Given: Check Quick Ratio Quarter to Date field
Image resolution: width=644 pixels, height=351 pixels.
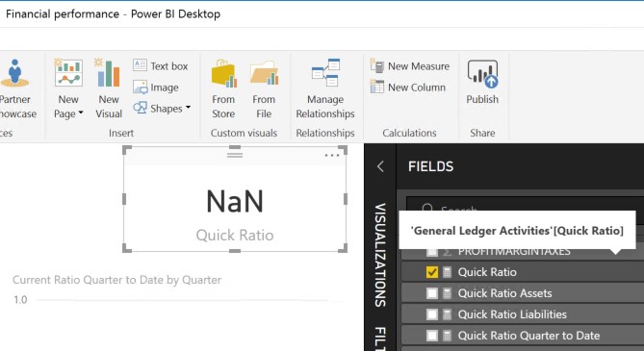Looking at the screenshot, I should [x=432, y=336].
